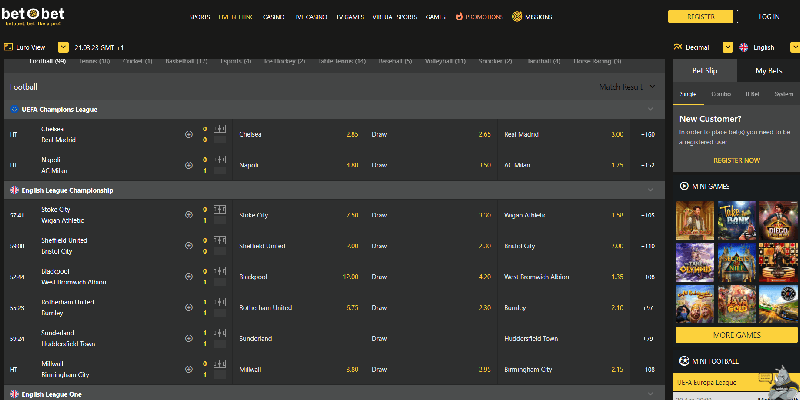The width and height of the screenshot is (800, 400).
Task: Open stats icon for Chelsea vs Real Madrid
Action: pos(189,135)
